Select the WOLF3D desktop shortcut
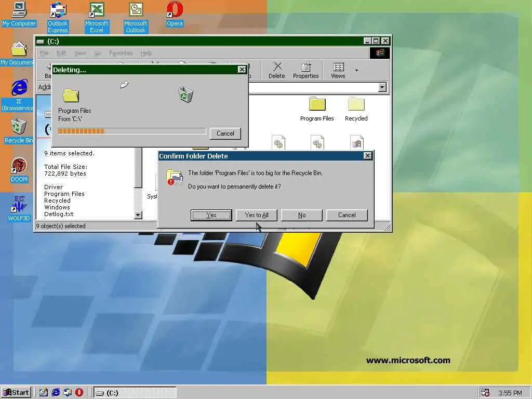 coord(19,209)
